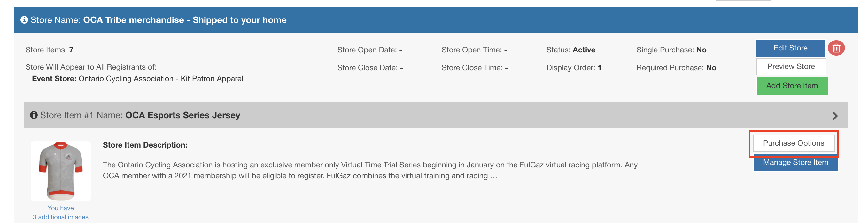Image resolution: width=868 pixels, height=223 pixels.
Task: Expand Store Item #1 with the chevron arrow
Action: (x=835, y=116)
